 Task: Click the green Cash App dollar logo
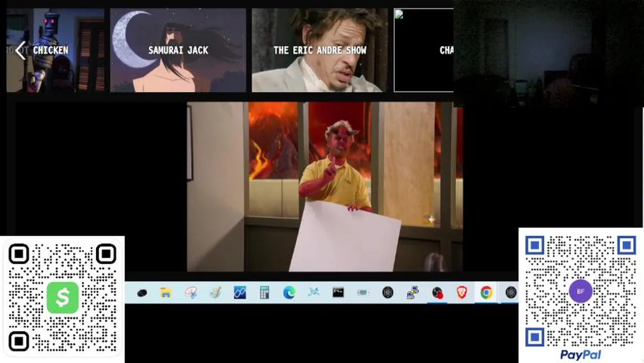(x=62, y=297)
